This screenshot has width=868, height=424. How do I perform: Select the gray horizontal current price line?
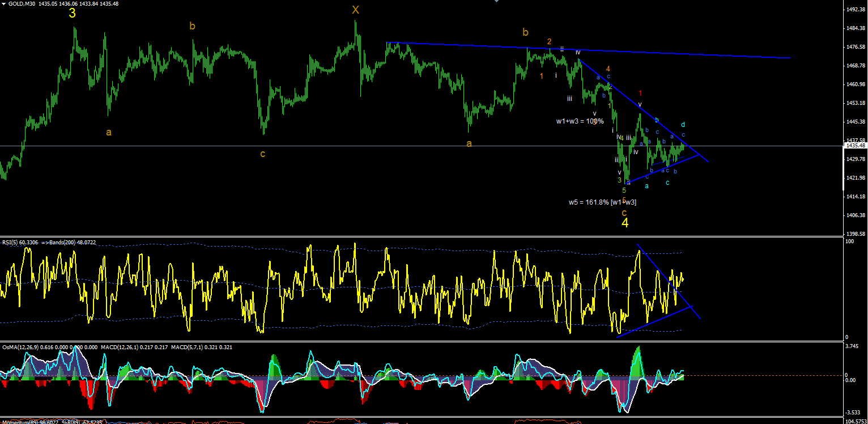click(422, 146)
